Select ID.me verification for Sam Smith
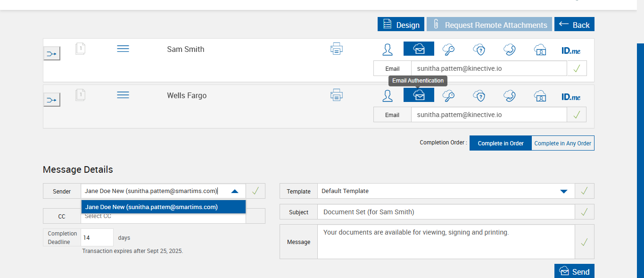Image resolution: width=644 pixels, height=278 pixels. pos(571,50)
